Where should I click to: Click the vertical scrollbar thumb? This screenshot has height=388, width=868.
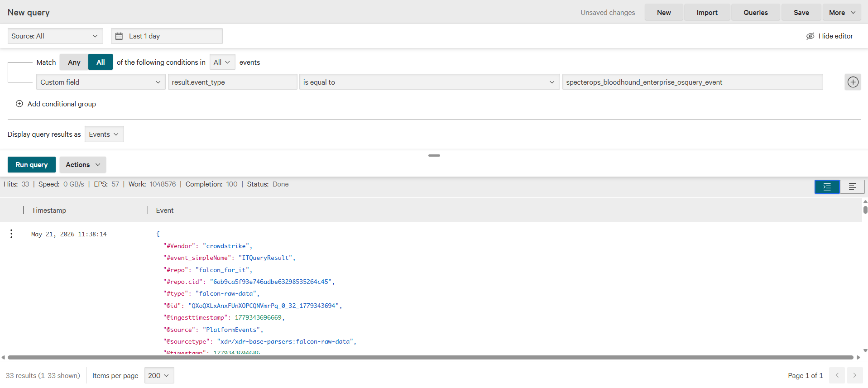[x=865, y=210]
